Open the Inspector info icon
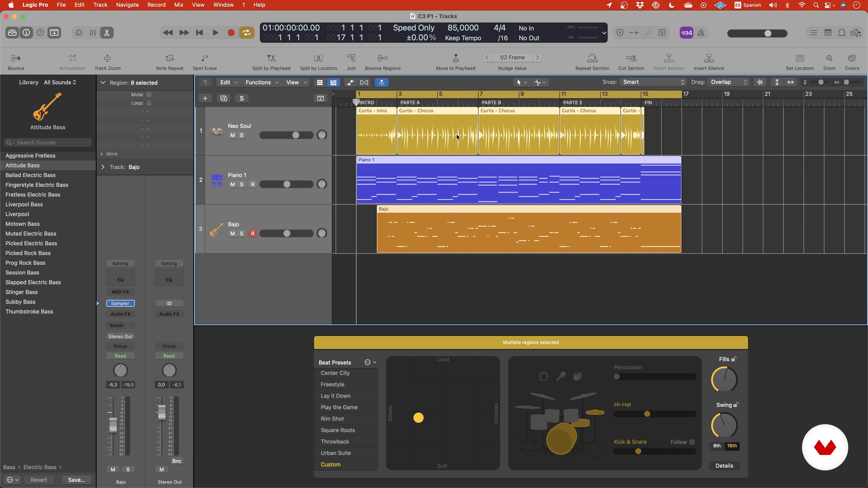This screenshot has width=868, height=488. click(x=26, y=33)
